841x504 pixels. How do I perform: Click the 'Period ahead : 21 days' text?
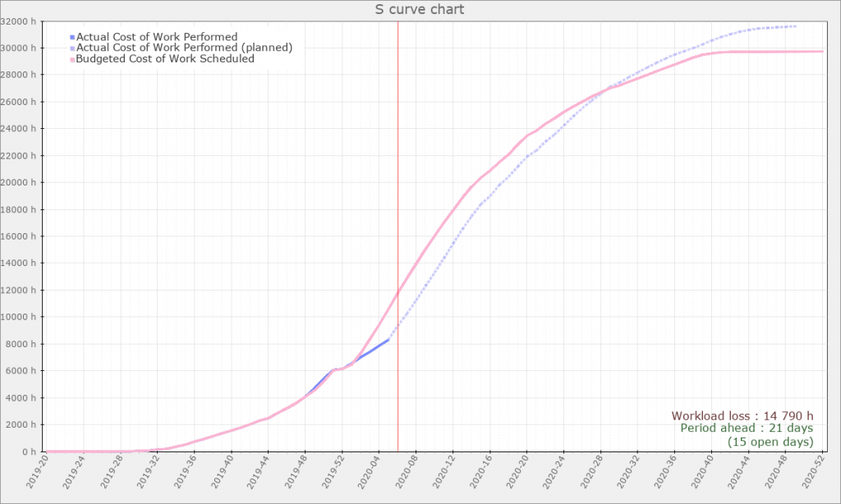(x=747, y=428)
